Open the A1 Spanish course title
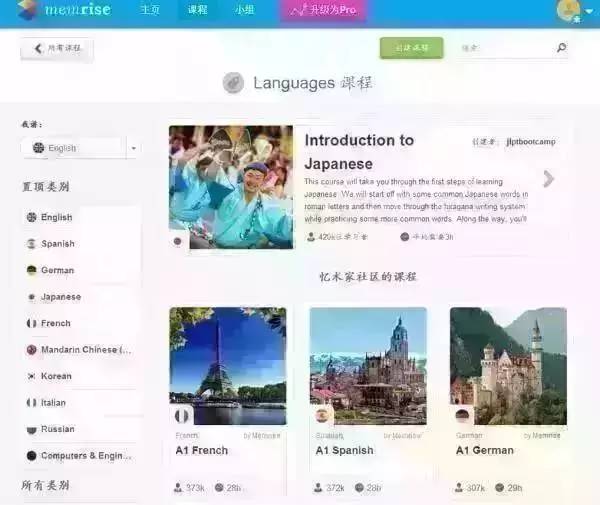Screen dimensions: 600x505 click(344, 450)
